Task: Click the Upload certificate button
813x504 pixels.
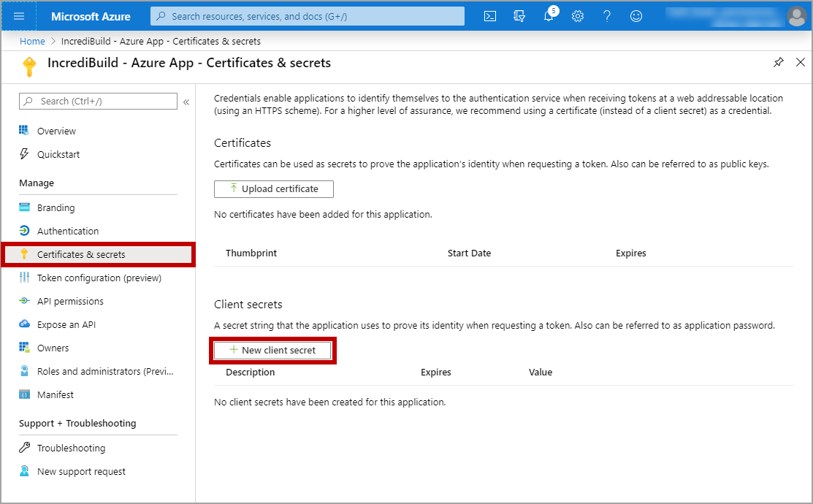Action: [x=274, y=188]
